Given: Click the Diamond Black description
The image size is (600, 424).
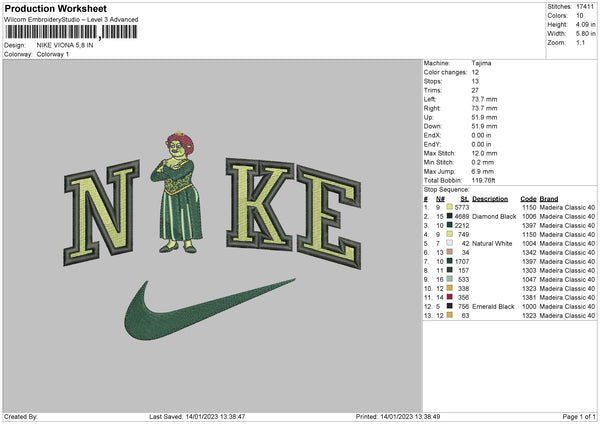Looking at the screenshot, I should coord(494,217).
